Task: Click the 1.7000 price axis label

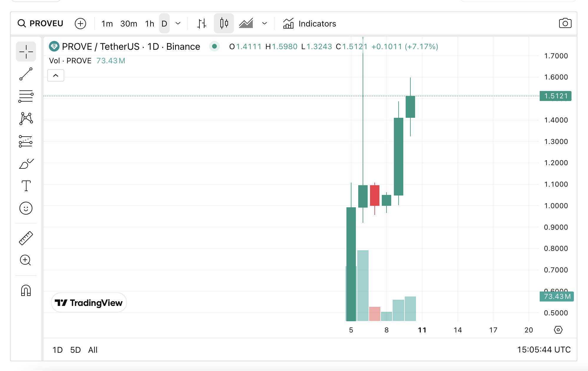Action: pos(556,56)
